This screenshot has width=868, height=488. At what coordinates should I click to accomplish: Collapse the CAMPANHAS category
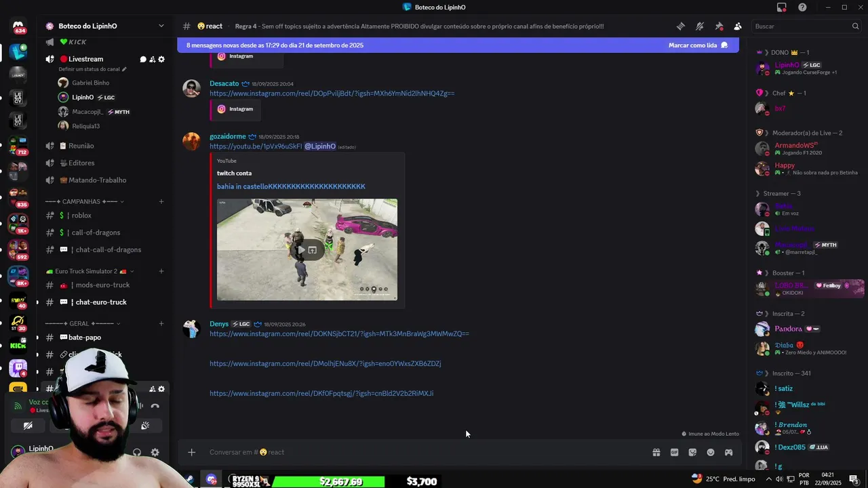click(84, 201)
